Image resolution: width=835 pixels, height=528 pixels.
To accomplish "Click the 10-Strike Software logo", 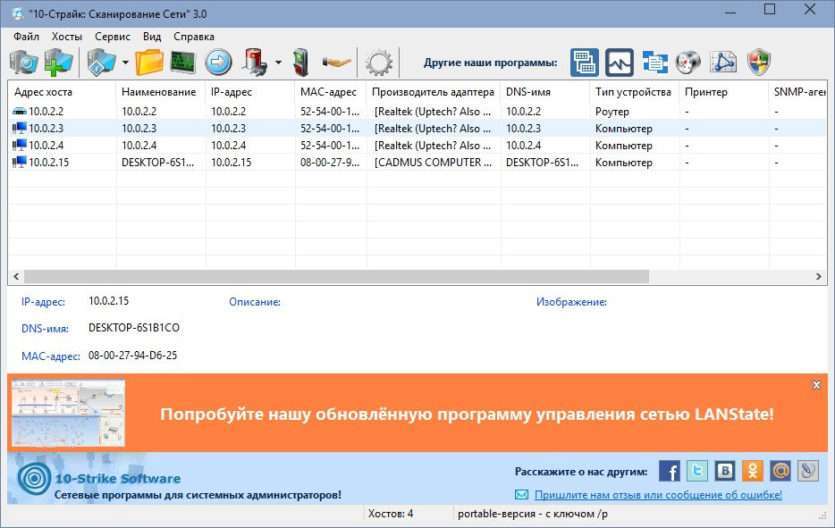I will (x=34, y=478).
